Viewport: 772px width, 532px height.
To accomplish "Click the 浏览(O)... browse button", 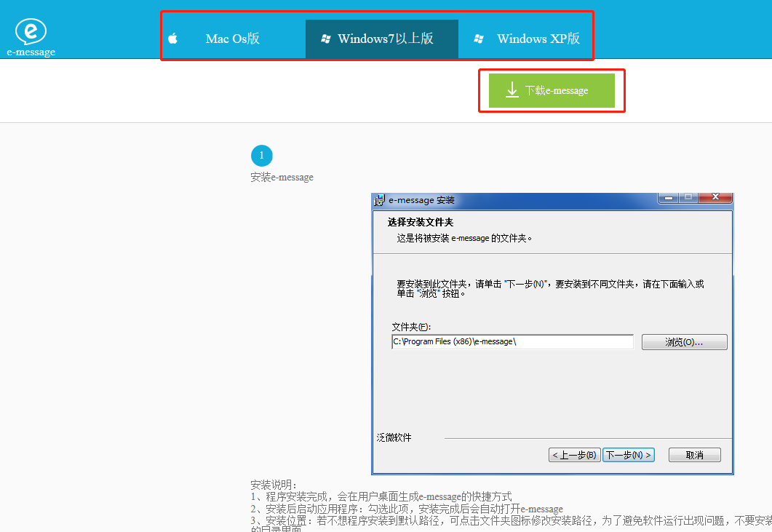I will coord(684,342).
